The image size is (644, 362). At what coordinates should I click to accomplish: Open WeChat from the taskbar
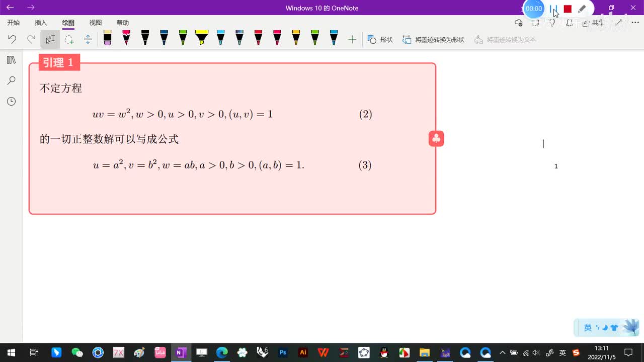[x=77, y=352]
